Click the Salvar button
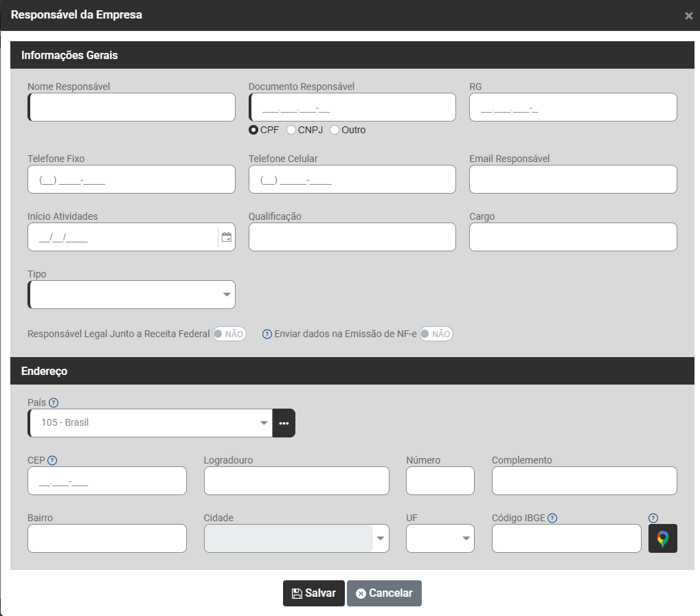The height and width of the screenshot is (616, 700). point(313,593)
